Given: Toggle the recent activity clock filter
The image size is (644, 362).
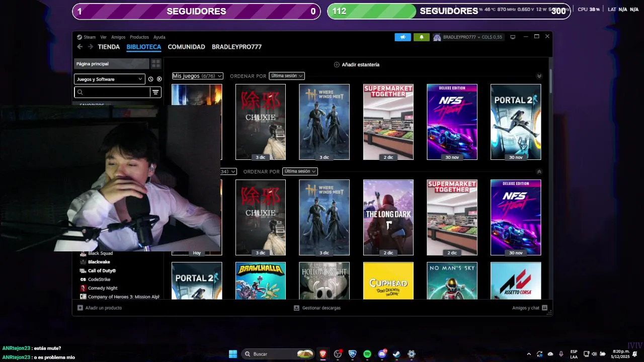Looking at the screenshot, I should coord(150,79).
